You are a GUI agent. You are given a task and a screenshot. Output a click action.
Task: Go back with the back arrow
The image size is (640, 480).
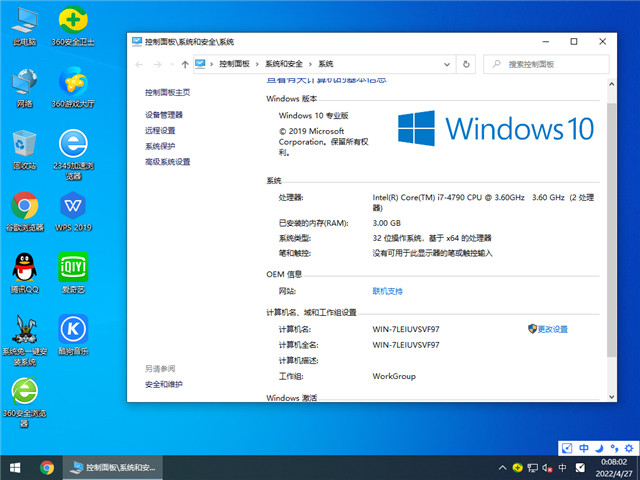[x=139, y=64]
